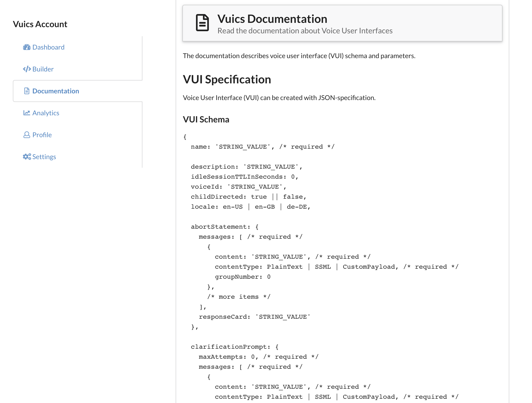Viewport: 532px width, 403px height.
Task: Click the Builder code brackets icon
Action: click(27, 69)
